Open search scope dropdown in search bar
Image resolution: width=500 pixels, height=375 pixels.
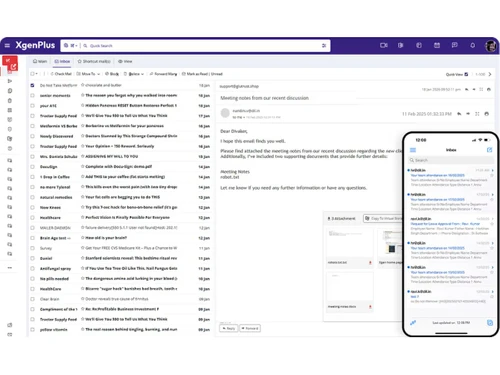click(x=74, y=46)
